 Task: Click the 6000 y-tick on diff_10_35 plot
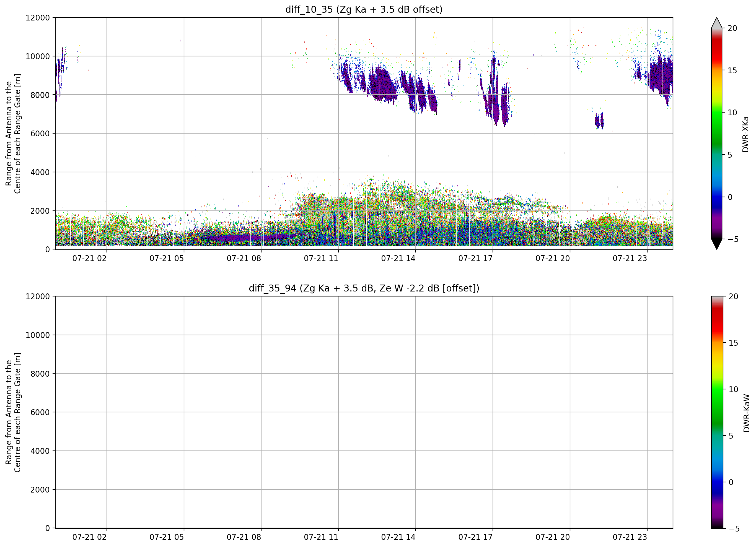pyautogui.click(x=40, y=134)
